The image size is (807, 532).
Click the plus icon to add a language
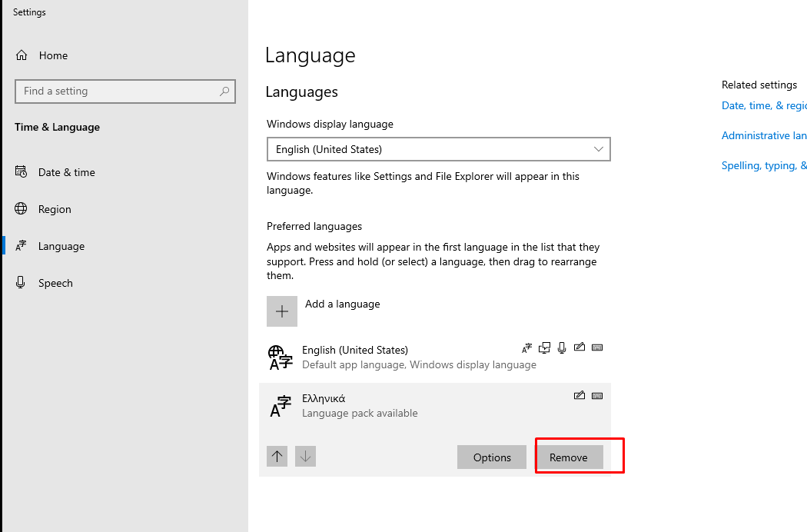282,311
